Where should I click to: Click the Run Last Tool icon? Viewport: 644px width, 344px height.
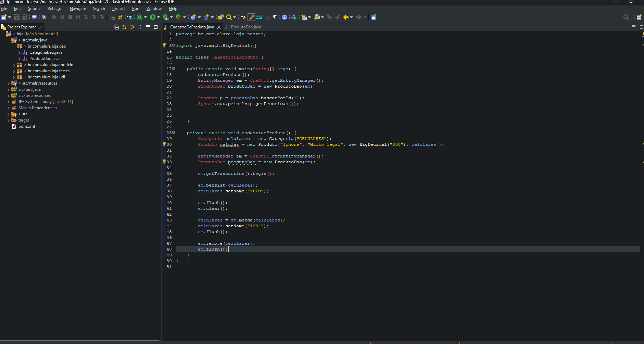tap(179, 17)
